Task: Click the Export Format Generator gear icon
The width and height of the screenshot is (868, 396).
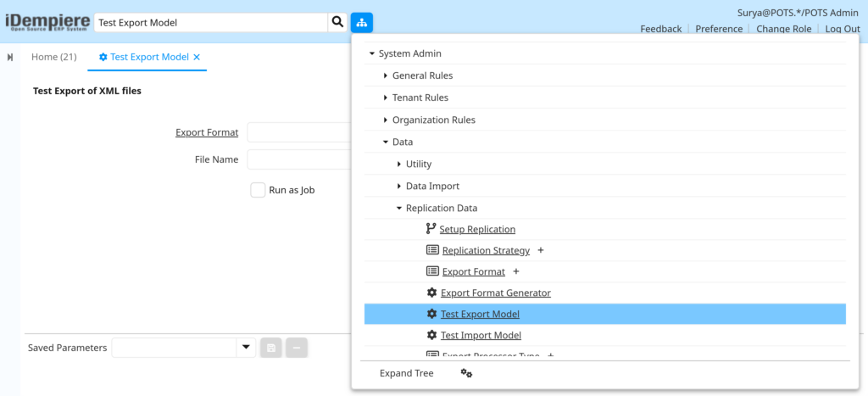Action: [431, 293]
